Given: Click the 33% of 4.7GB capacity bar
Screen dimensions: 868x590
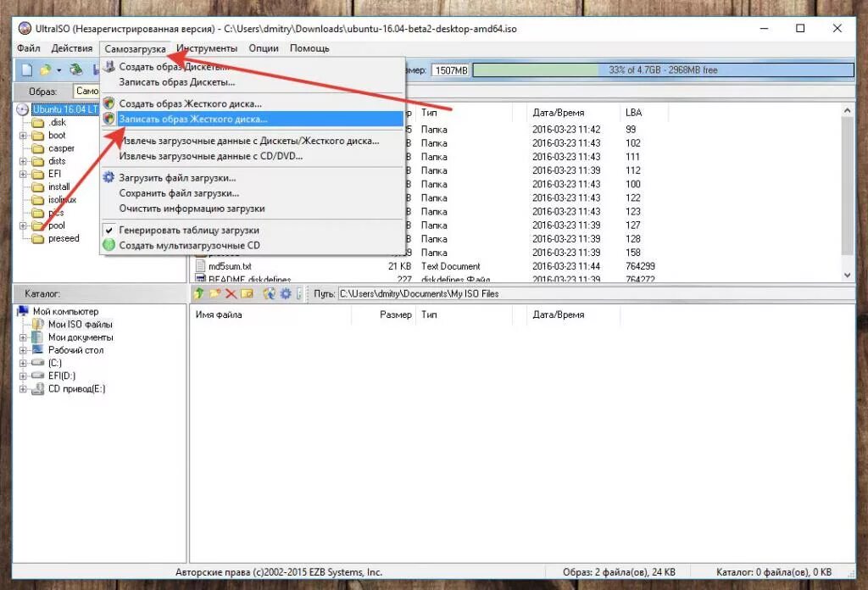Looking at the screenshot, I should coord(663,70).
